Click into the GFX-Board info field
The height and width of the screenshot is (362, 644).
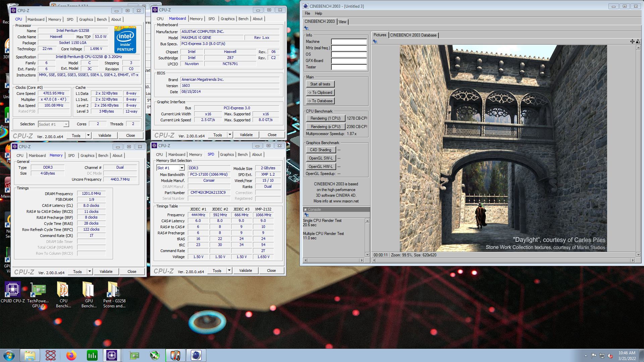(x=349, y=61)
